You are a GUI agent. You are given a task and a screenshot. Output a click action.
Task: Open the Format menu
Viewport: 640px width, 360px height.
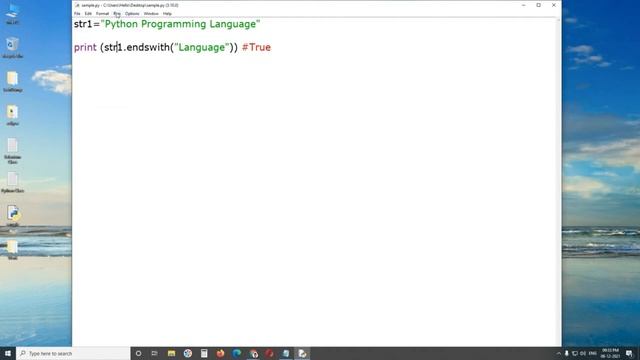102,13
